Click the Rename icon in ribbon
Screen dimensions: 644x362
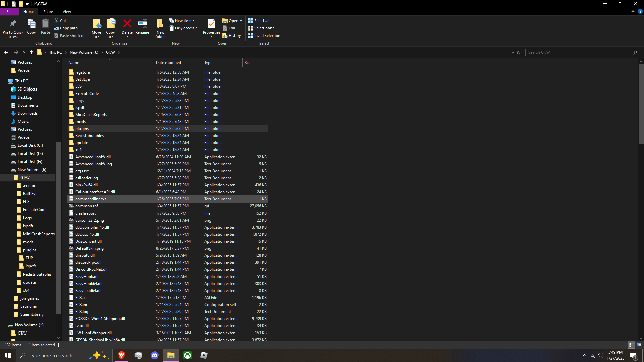(x=142, y=24)
